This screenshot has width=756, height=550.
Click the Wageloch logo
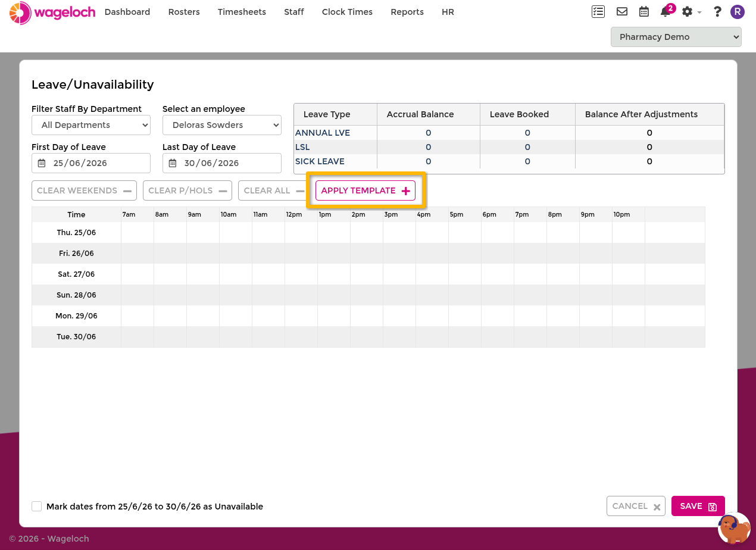point(52,12)
